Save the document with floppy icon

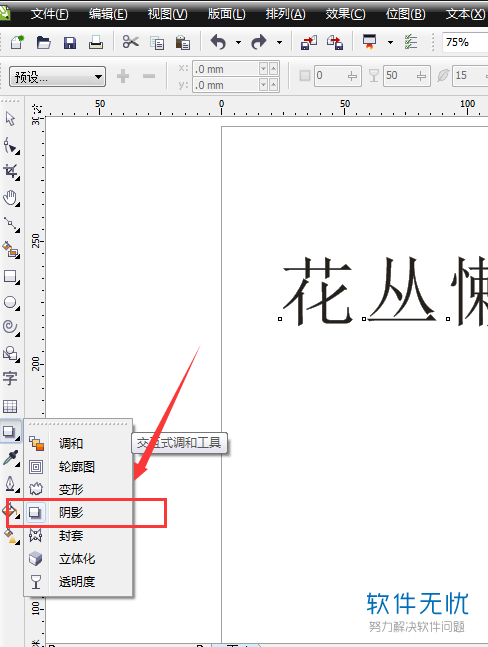pyautogui.click(x=70, y=43)
